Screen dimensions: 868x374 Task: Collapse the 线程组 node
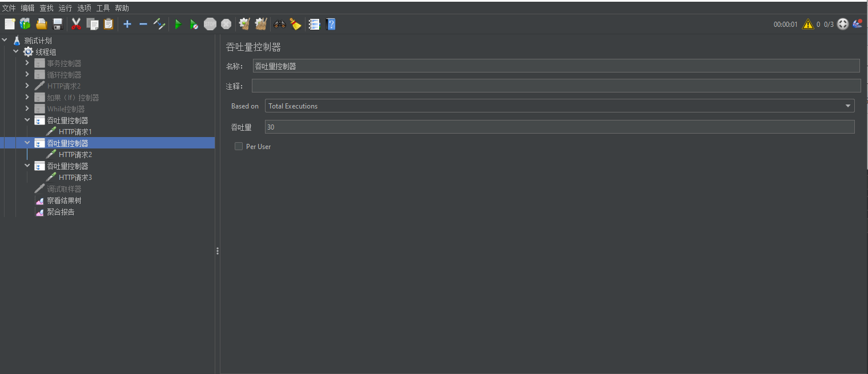16,51
